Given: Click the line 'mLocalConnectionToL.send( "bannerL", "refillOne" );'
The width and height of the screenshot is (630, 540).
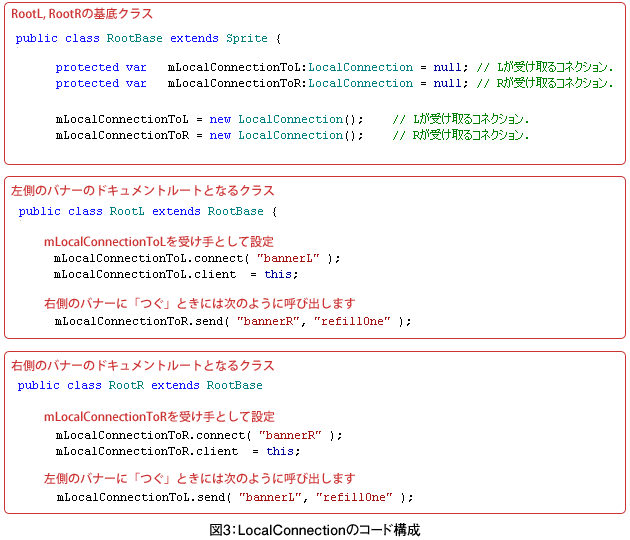Looking at the screenshot, I should pyautogui.click(x=235, y=497).
